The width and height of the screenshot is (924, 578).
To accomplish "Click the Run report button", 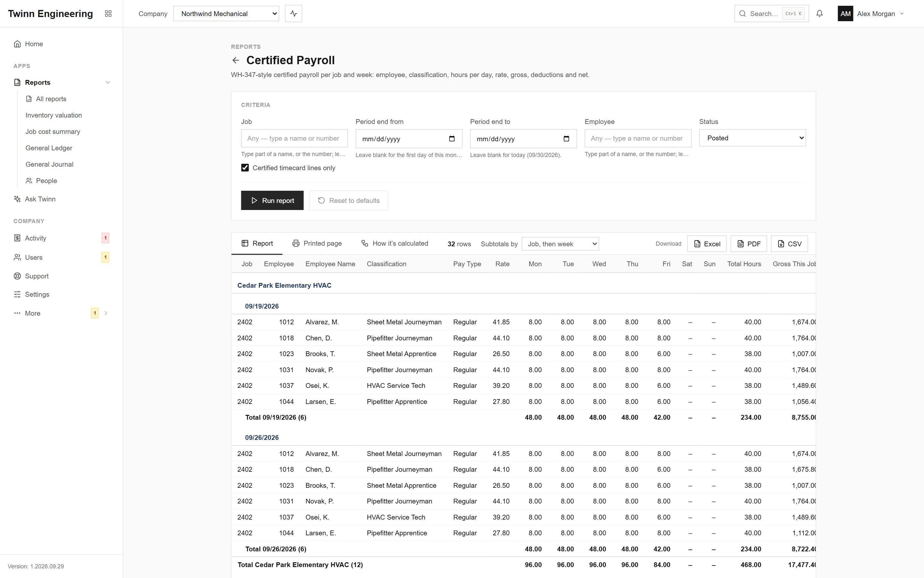I will (272, 200).
